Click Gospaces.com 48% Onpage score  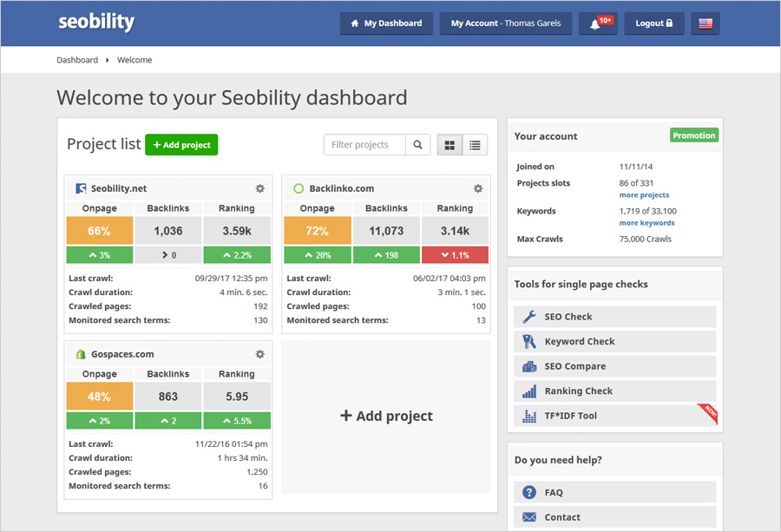coord(100,397)
